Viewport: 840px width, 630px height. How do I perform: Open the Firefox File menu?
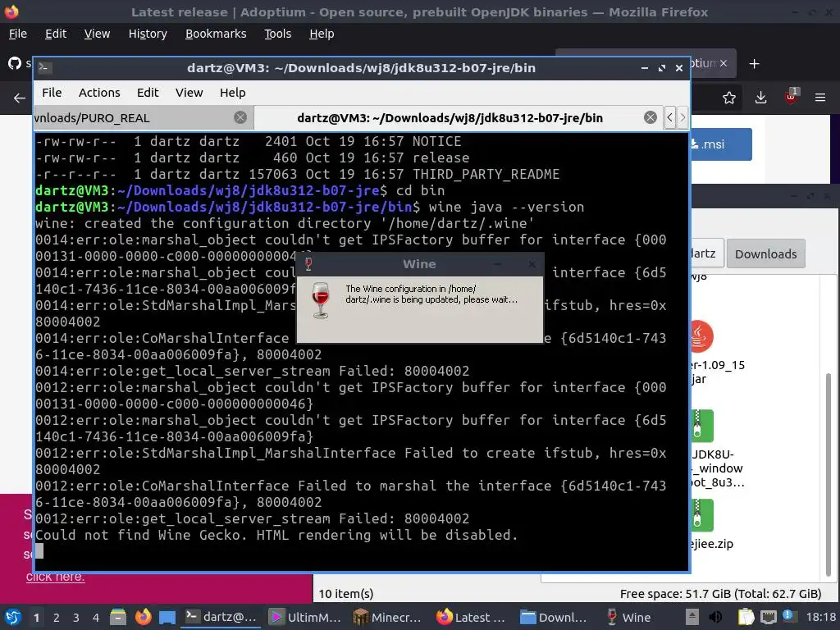point(18,34)
